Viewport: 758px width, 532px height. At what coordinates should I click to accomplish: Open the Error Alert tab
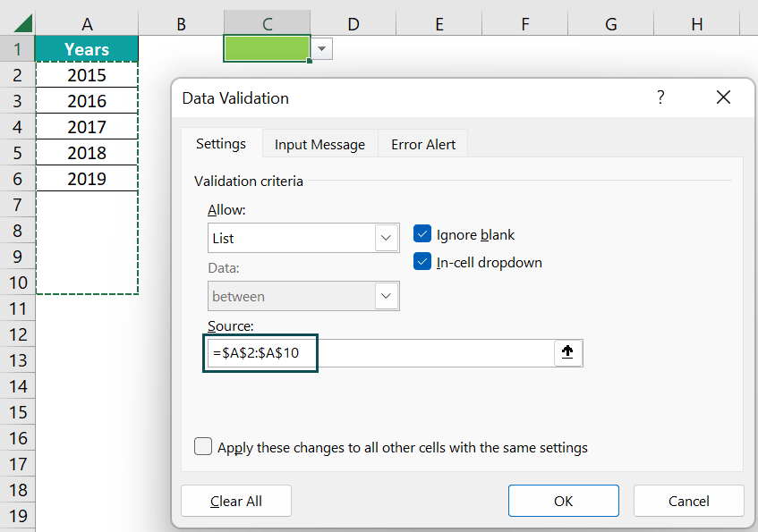pyautogui.click(x=422, y=143)
